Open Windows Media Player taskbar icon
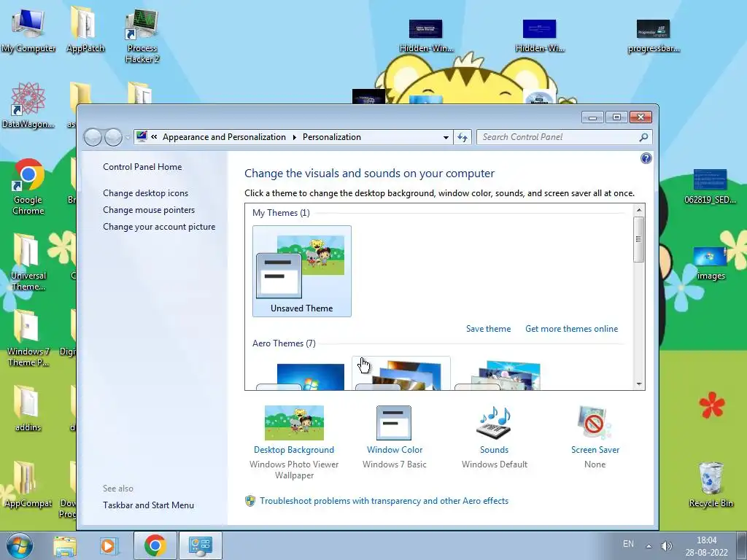The width and height of the screenshot is (747, 560). click(x=109, y=545)
